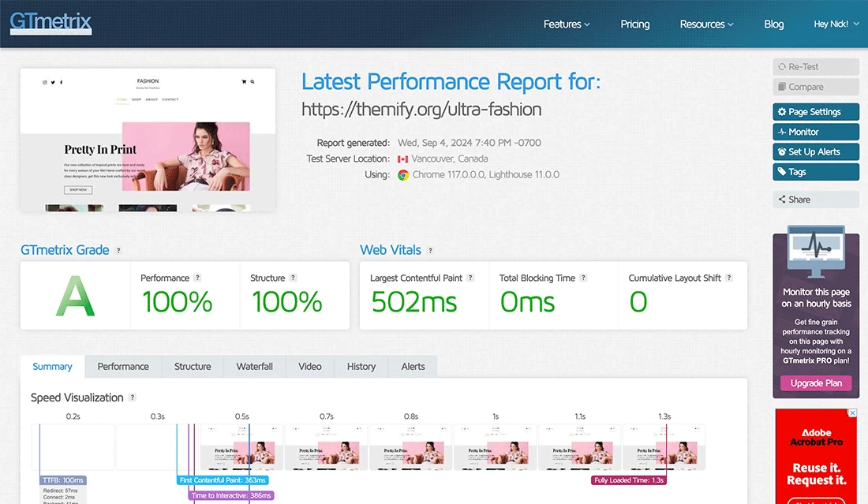Switch to the Performance tab
868x504 pixels.
[123, 366]
